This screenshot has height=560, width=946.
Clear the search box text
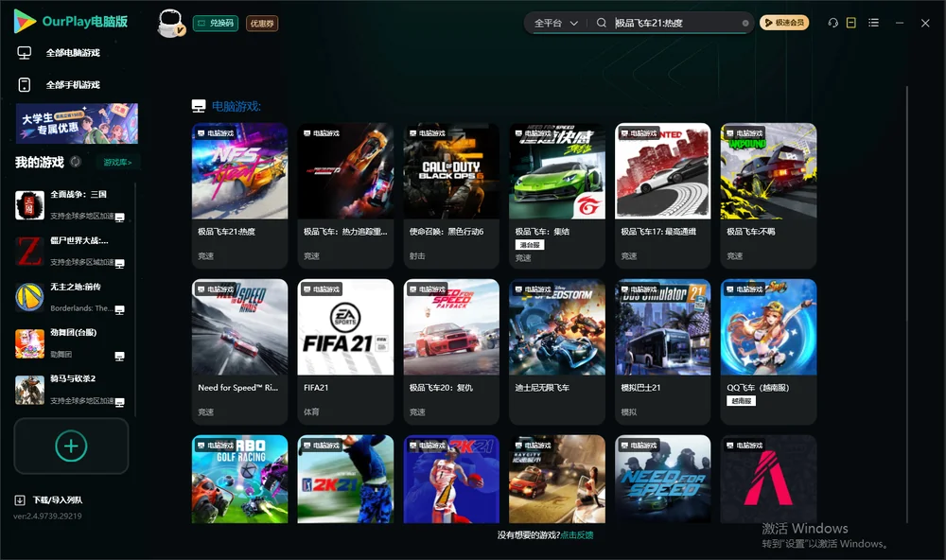click(745, 24)
